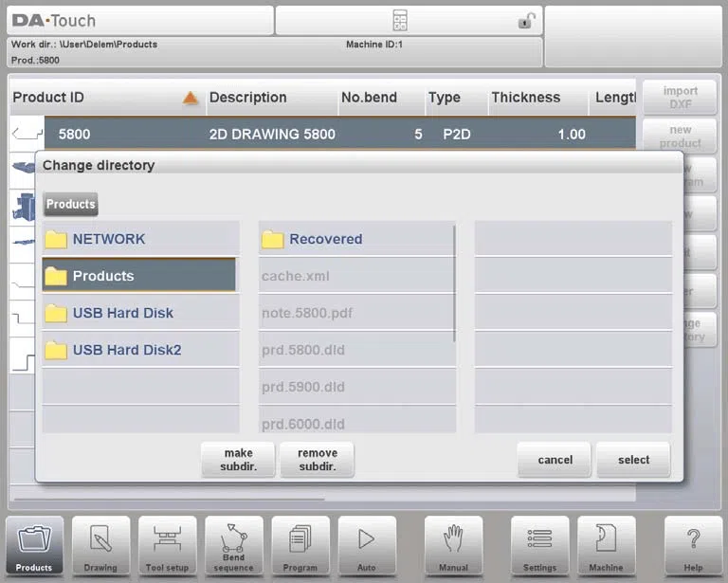
Task: Click make subdir. button
Action: pos(238,460)
